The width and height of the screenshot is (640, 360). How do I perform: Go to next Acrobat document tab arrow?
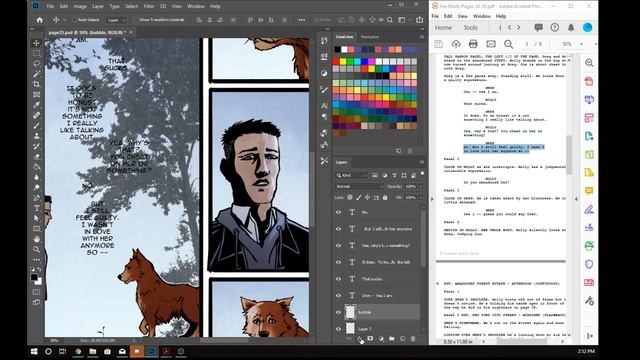pos(518,28)
